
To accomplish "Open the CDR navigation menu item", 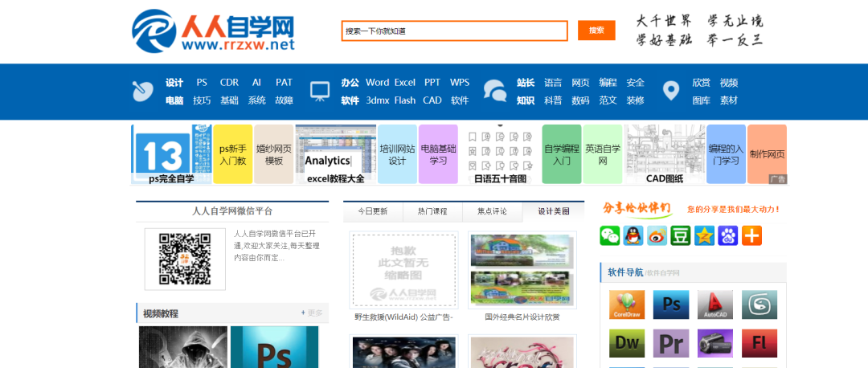I will click(229, 83).
